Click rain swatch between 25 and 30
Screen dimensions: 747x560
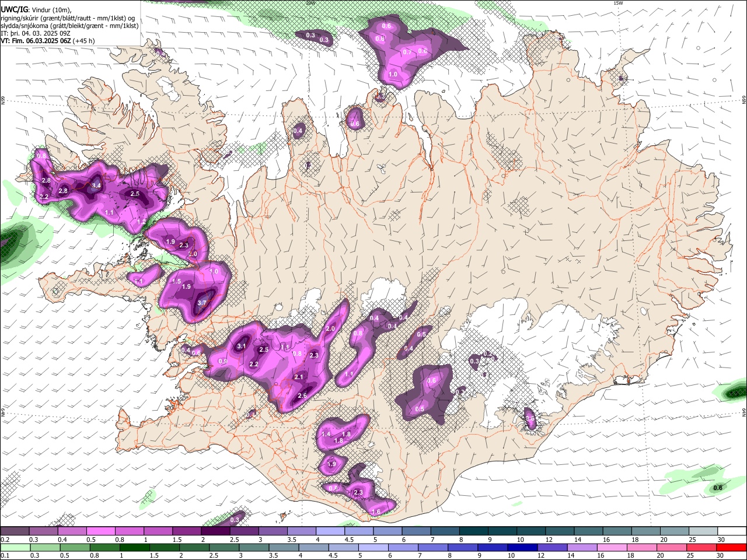pyautogui.click(x=701, y=547)
